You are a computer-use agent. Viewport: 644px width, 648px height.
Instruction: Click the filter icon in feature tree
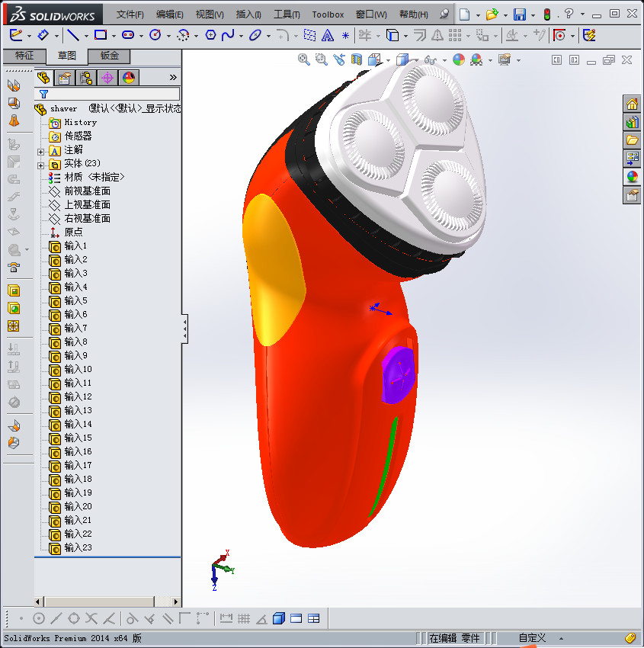(x=43, y=94)
